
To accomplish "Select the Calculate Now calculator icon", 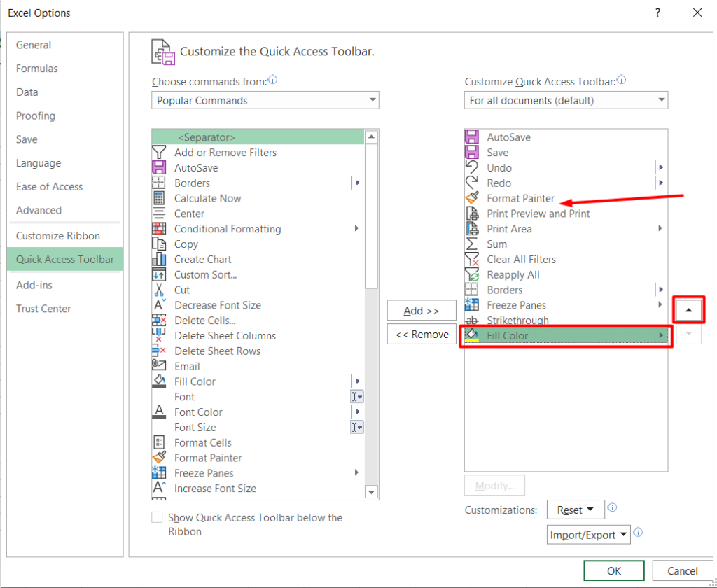I will [159, 198].
